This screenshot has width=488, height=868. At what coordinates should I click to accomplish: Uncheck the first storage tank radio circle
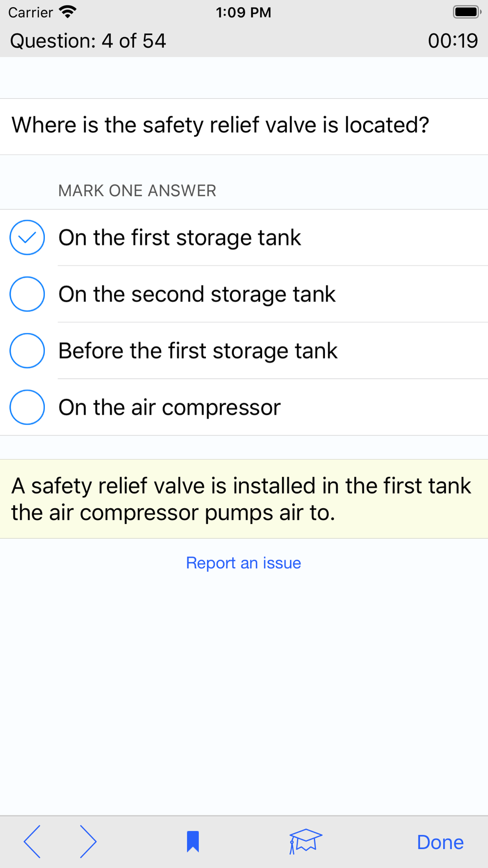pyautogui.click(x=27, y=238)
